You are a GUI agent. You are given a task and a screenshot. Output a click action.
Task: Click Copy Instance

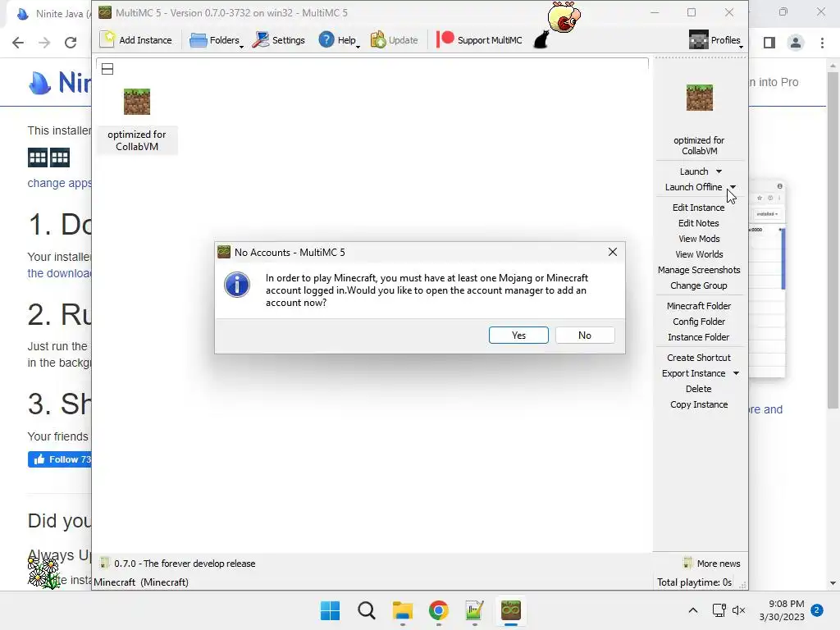pyautogui.click(x=699, y=404)
